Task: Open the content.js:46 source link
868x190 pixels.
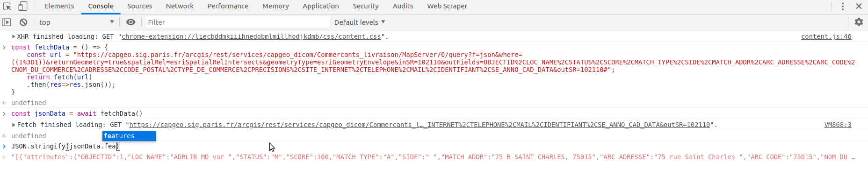Action: click(x=826, y=36)
